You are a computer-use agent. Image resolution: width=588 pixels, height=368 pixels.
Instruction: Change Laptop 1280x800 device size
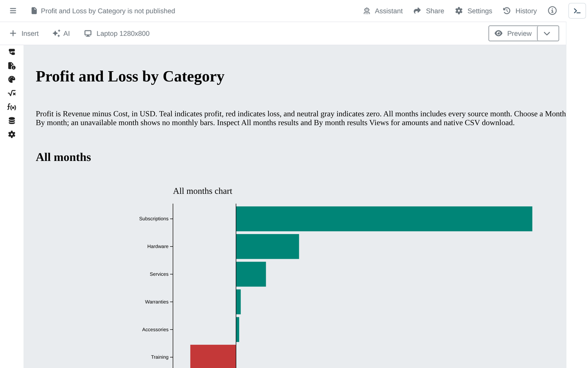click(x=117, y=33)
